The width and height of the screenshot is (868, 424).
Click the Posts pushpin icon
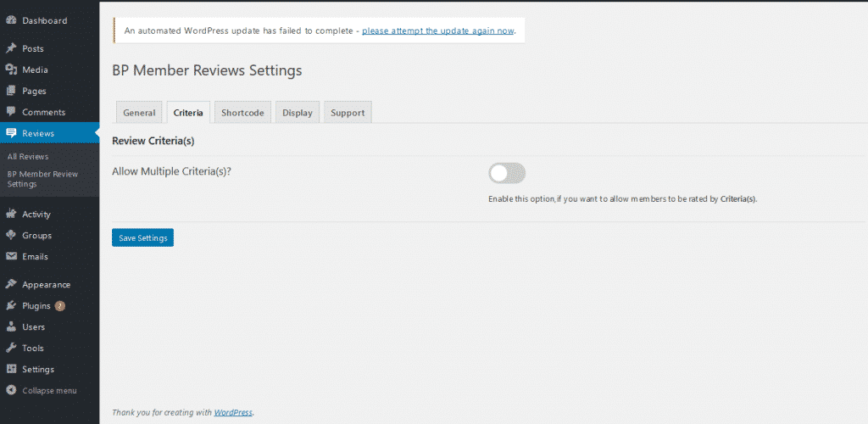10,48
